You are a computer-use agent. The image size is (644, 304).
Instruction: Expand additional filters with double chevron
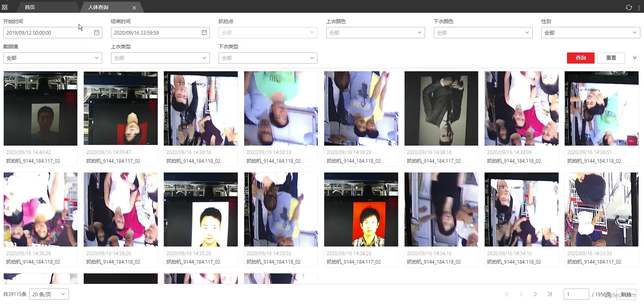point(635,58)
